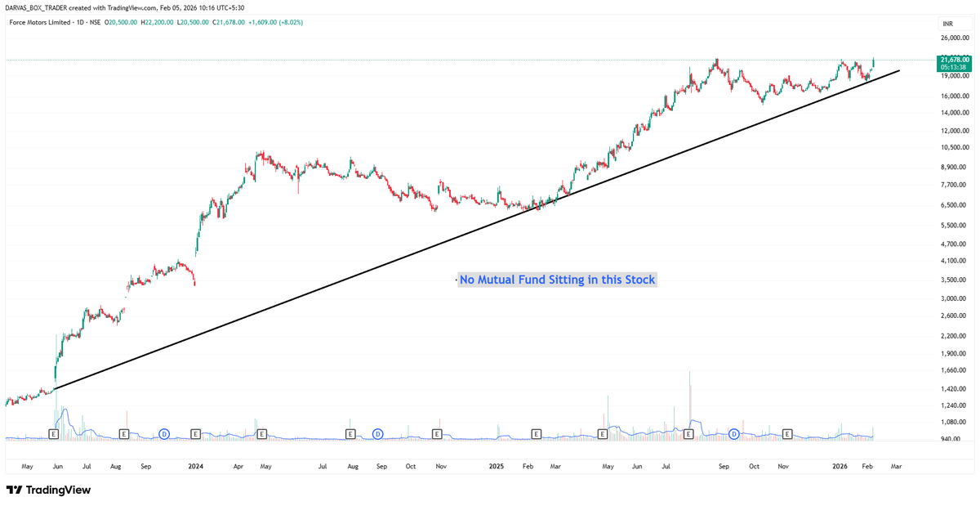Click the 3,000.00 price axis label

click(955, 298)
